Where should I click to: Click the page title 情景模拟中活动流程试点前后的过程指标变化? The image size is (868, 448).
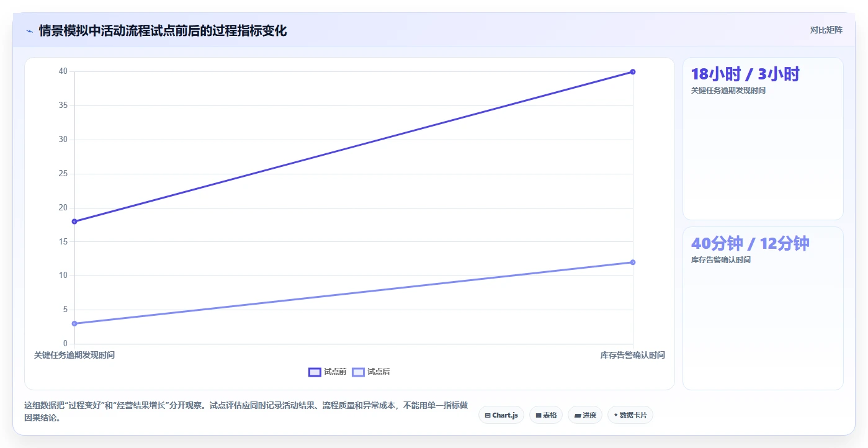(x=163, y=31)
